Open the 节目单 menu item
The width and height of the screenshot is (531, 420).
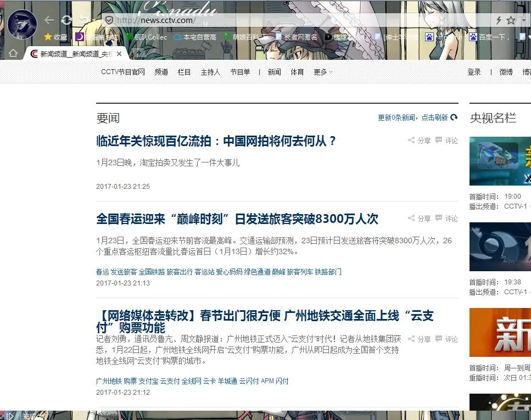click(240, 72)
